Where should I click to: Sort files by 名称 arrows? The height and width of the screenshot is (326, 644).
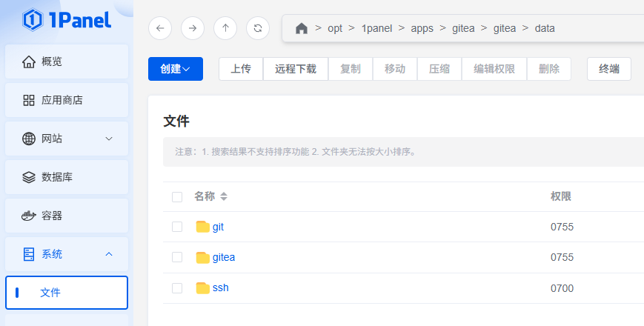(223, 196)
